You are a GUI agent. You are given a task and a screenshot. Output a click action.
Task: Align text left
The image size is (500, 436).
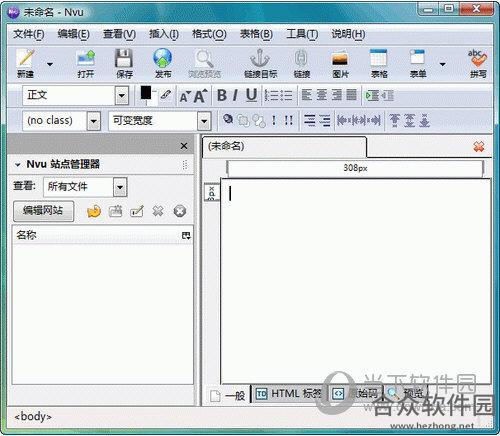[x=307, y=95]
